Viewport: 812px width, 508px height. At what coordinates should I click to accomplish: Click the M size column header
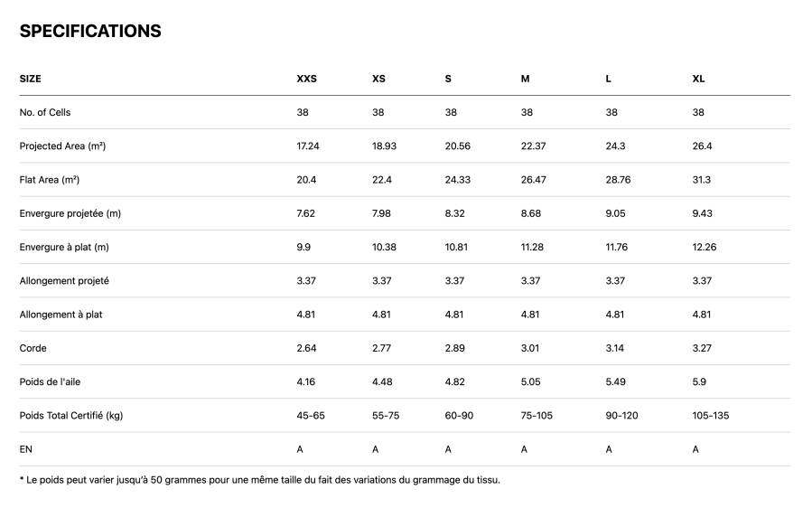525,79
